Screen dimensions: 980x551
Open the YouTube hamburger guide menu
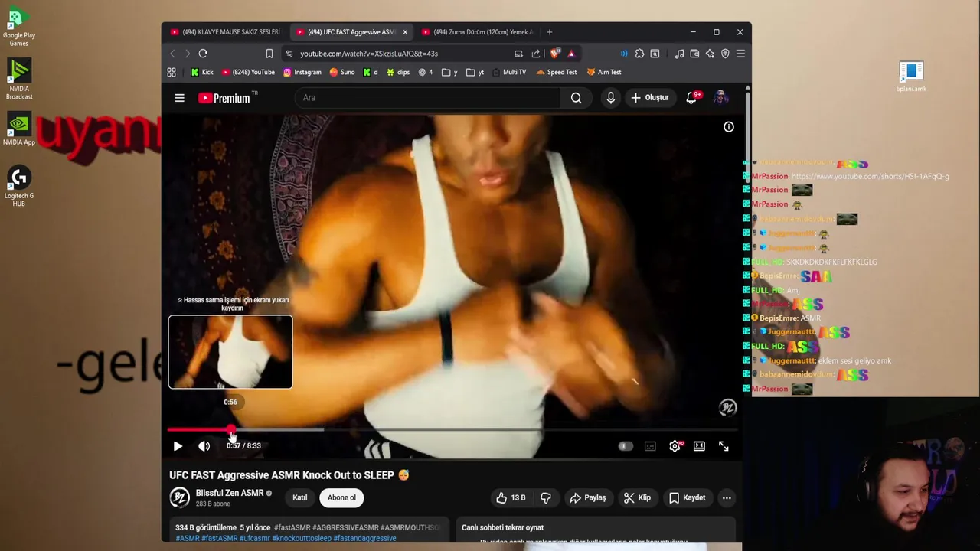[x=179, y=98]
